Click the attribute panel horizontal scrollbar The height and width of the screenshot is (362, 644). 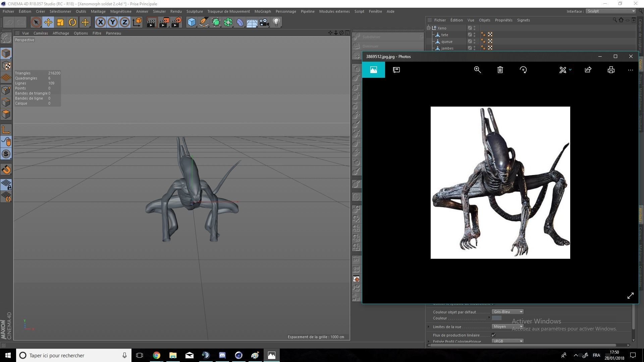pos(523,345)
